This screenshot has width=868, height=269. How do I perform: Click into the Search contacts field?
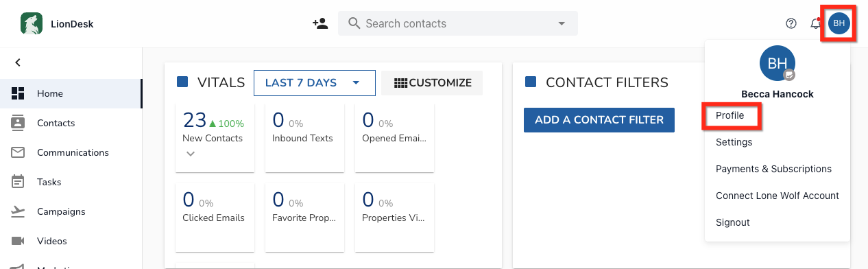[x=458, y=23]
